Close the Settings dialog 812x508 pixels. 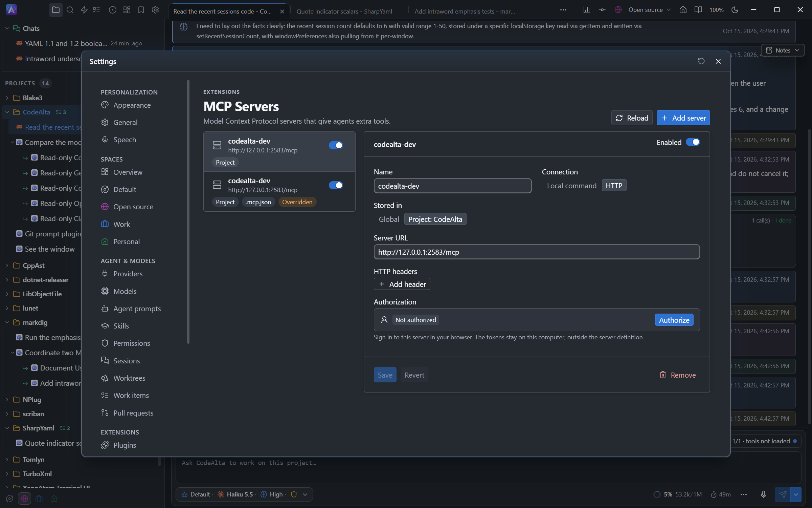coord(718,61)
